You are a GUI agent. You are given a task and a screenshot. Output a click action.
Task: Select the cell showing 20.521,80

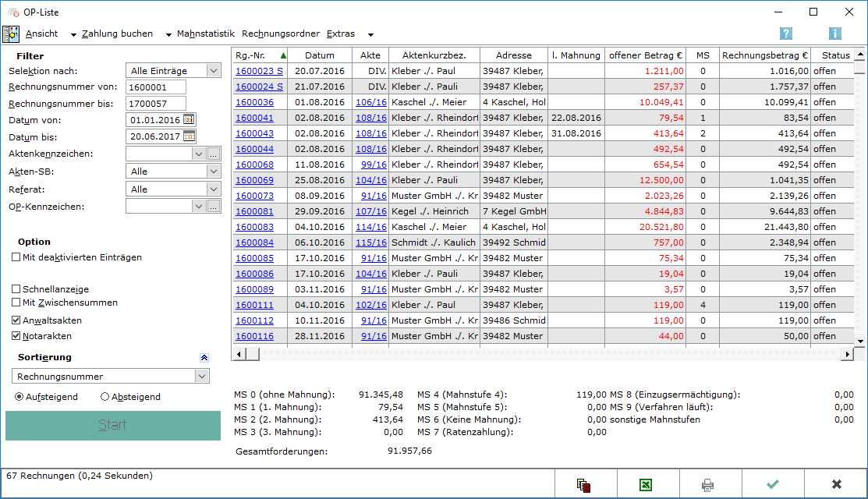coord(646,227)
